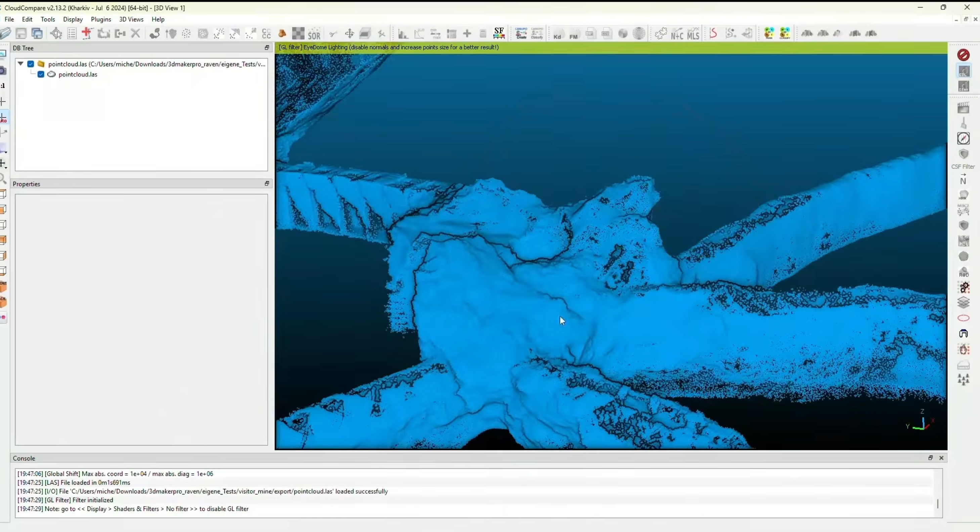Open the histogram chart icon
This screenshot has width=980, height=532.
coord(402,34)
